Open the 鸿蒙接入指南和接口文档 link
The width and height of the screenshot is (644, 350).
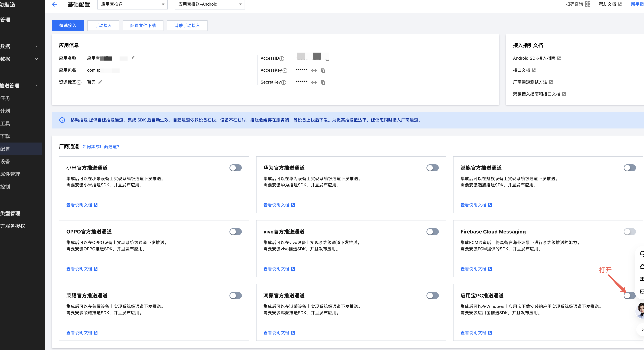pos(539,94)
